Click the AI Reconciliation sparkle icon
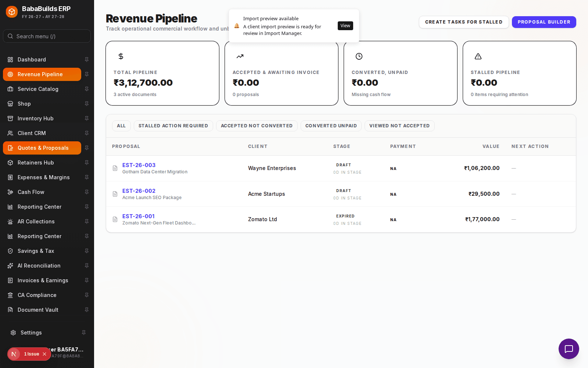The image size is (588, 368). (10, 266)
